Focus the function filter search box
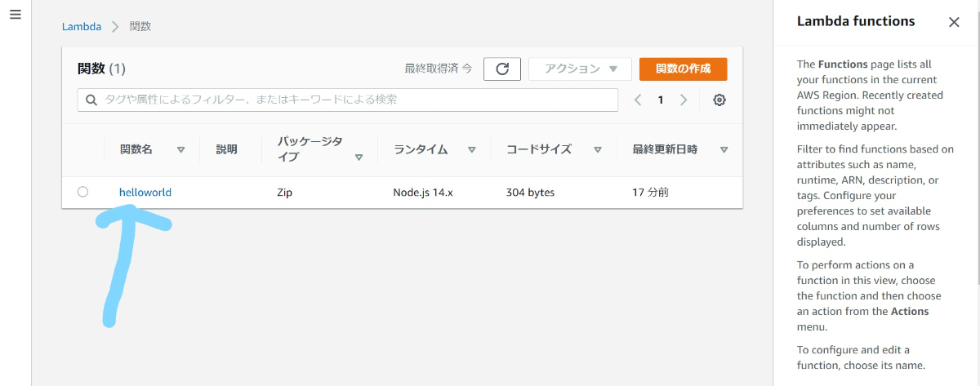Screen dimensions: 980x386 click(x=348, y=100)
